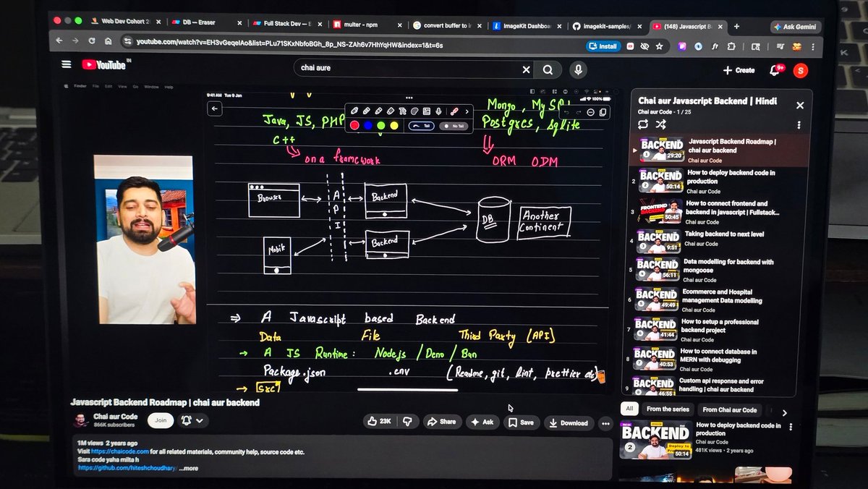Expand description with ...more
Screen dimensions: 868x489
tap(188, 468)
